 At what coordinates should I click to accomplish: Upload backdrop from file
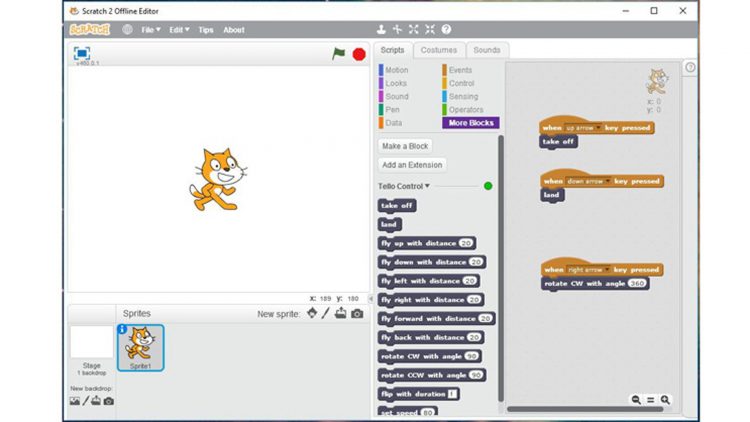coord(96,400)
